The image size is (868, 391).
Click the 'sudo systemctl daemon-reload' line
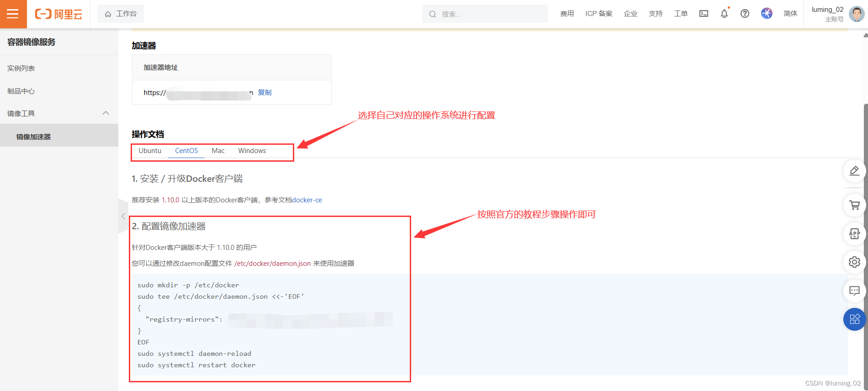[194, 354]
